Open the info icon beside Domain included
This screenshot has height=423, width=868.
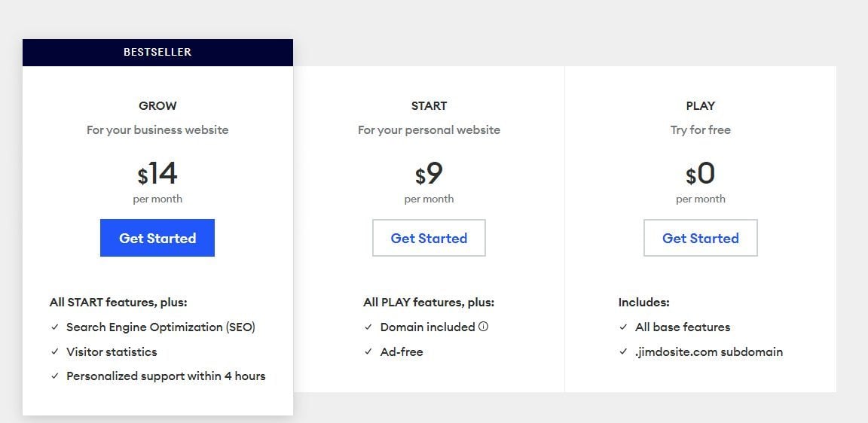[483, 327]
